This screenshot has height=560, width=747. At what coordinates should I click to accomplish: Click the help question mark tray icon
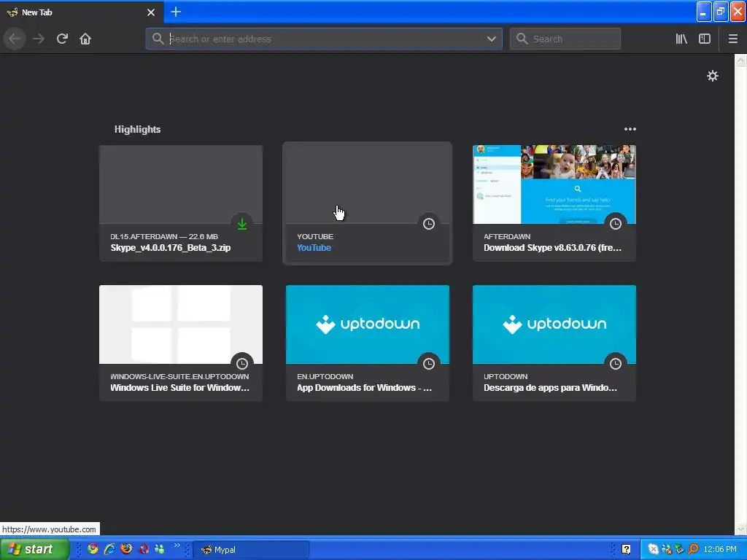626,550
